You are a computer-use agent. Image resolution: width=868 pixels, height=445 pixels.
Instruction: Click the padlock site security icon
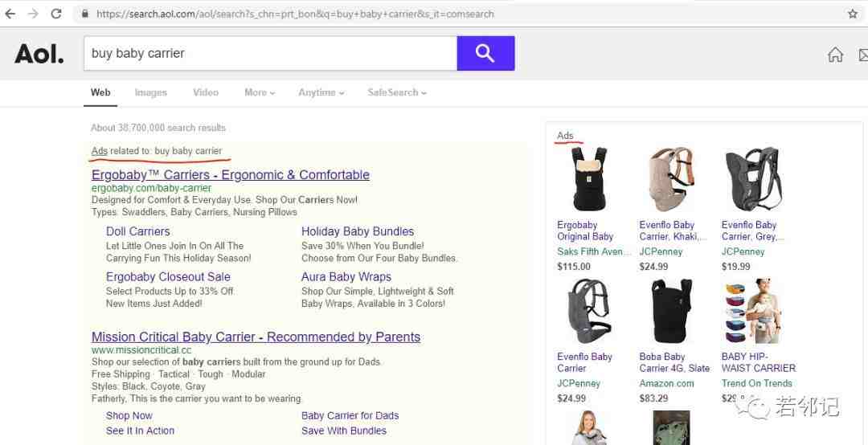[x=85, y=14]
